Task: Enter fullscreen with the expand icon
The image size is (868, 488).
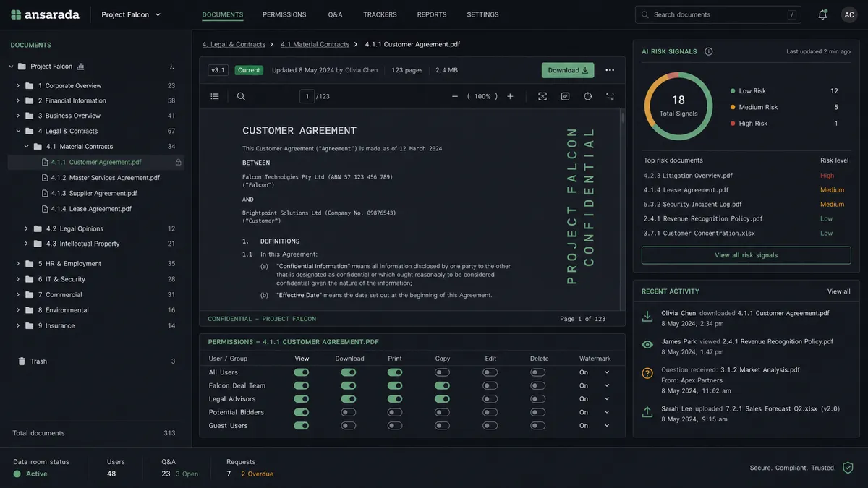Action: pos(610,96)
